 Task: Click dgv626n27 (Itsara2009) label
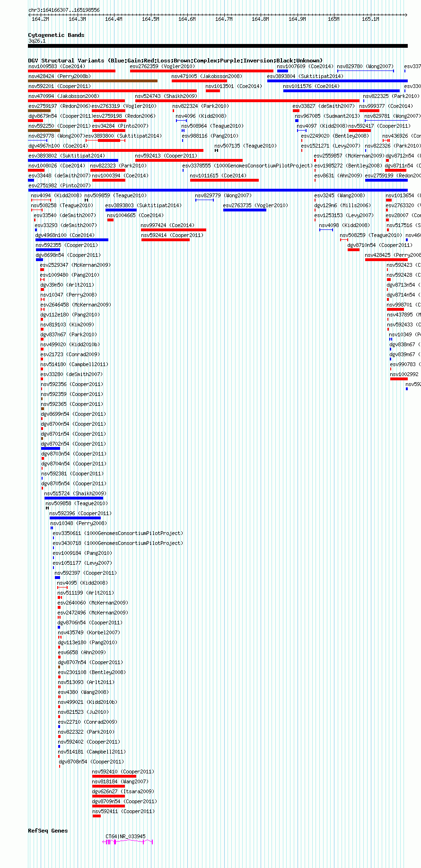[123, 791]
